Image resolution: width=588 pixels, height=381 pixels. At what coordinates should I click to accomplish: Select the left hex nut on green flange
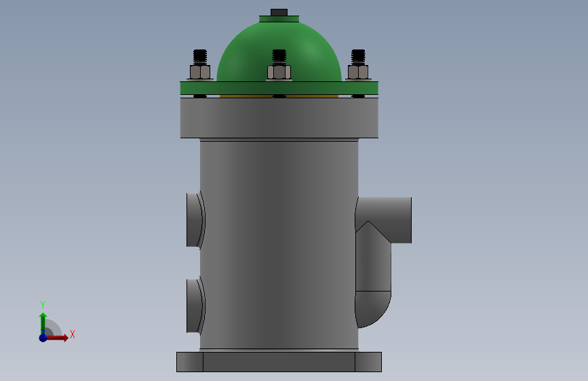pyautogui.click(x=200, y=72)
